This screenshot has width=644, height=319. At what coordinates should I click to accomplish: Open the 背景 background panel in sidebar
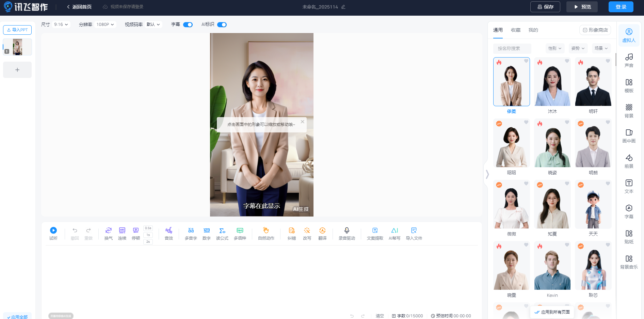[629, 111]
